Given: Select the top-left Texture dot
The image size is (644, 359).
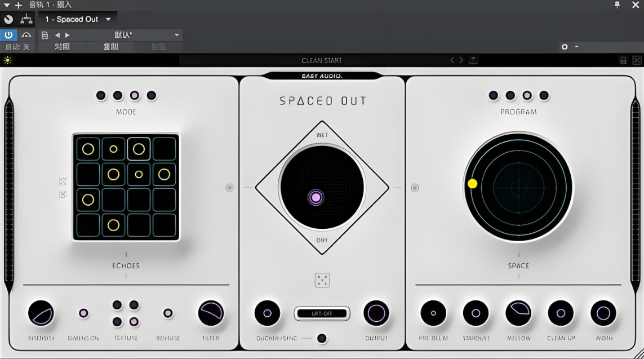Looking at the screenshot, I should (x=117, y=305).
